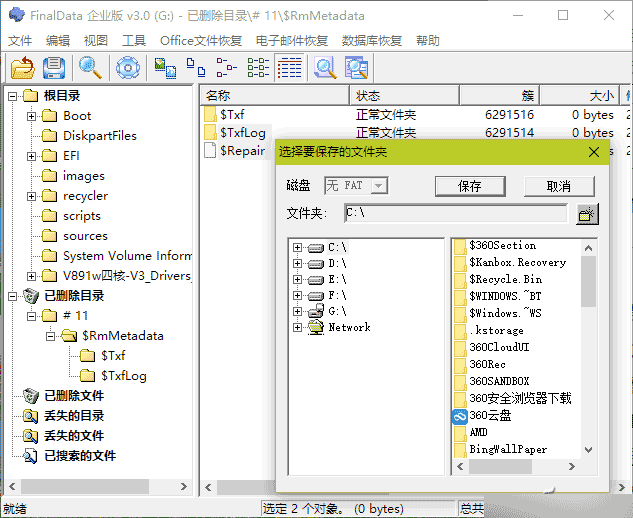Open the file preview magnifier icon
The height and width of the screenshot is (518, 633).
(x=325, y=67)
